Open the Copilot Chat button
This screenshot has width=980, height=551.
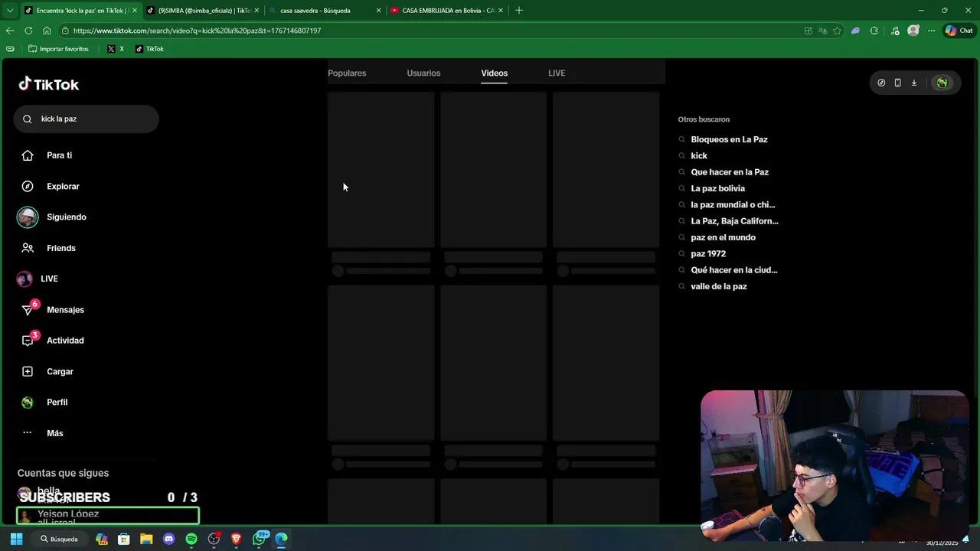(959, 31)
